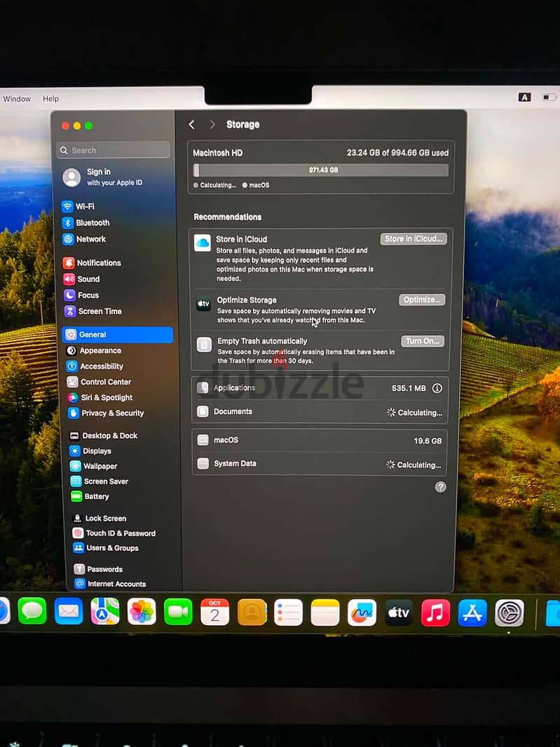Open Network settings

point(84,239)
